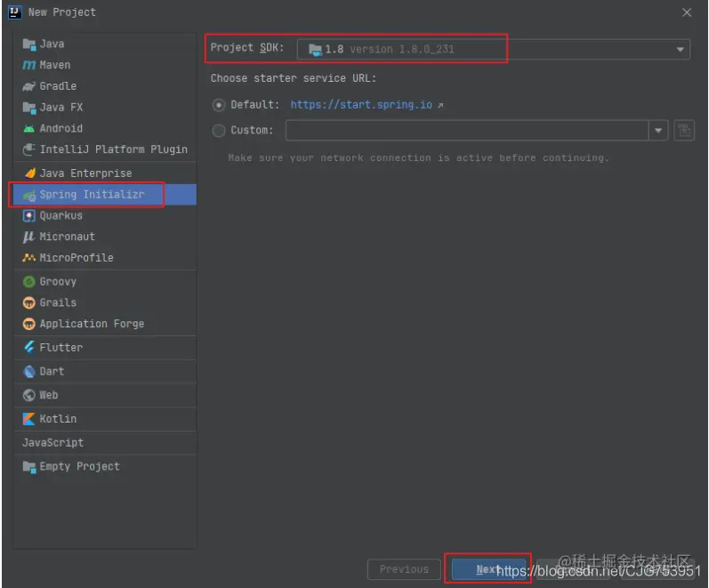Select the 'IntelliJ Platform Plugin' list row
Screen dimensions: 709x588
pyautogui.click(x=105, y=149)
